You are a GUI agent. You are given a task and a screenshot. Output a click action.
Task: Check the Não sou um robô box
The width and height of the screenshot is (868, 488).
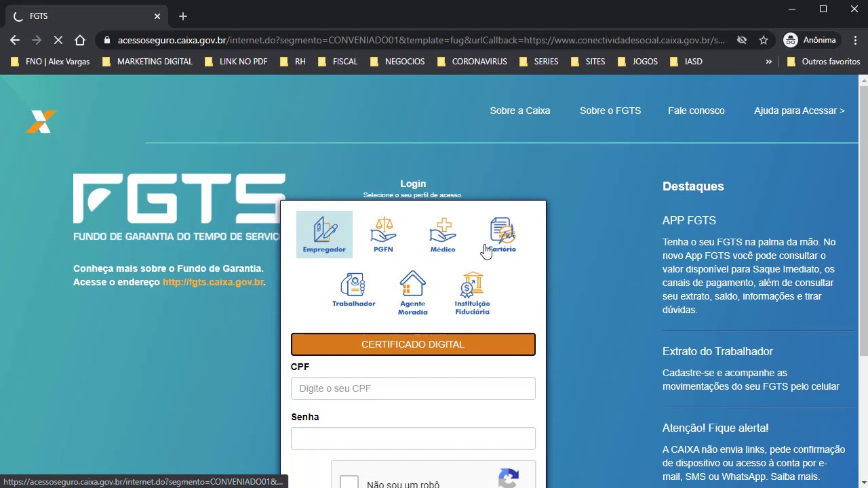[349, 483]
